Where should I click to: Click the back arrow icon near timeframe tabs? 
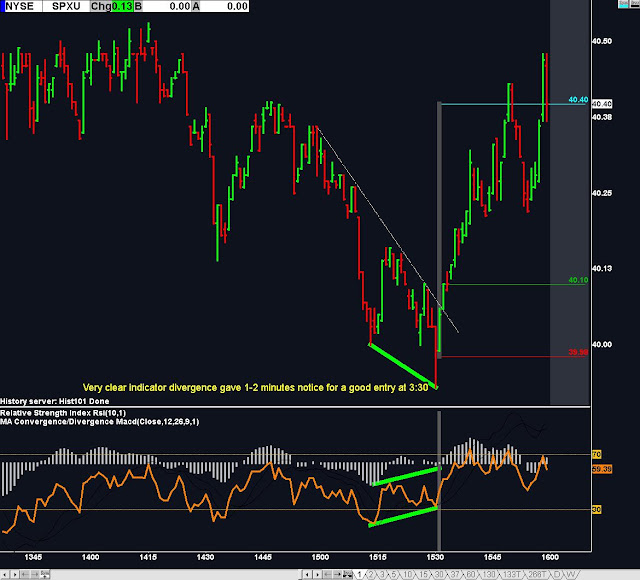[327, 574]
